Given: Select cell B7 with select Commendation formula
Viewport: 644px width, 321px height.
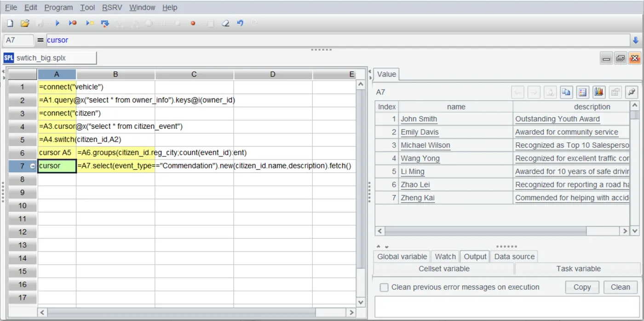Looking at the screenshot, I should 115,166.
